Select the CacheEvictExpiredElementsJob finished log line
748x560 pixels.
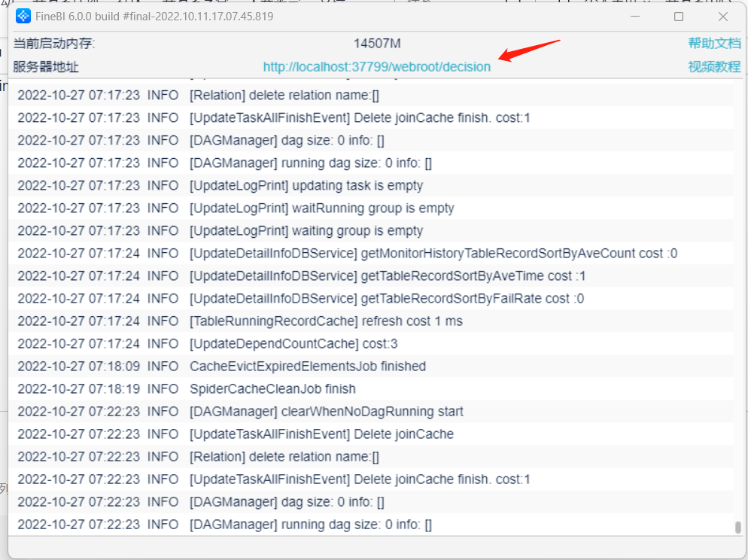[371, 367]
